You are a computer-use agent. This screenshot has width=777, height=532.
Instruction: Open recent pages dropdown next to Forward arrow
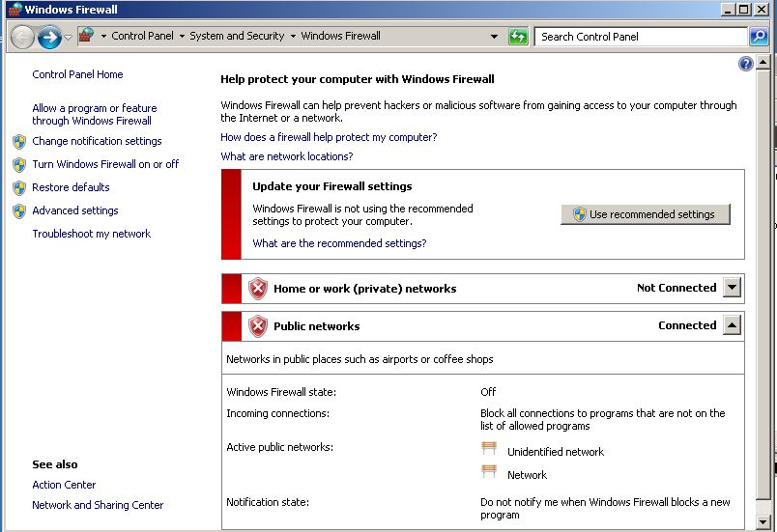click(x=69, y=37)
